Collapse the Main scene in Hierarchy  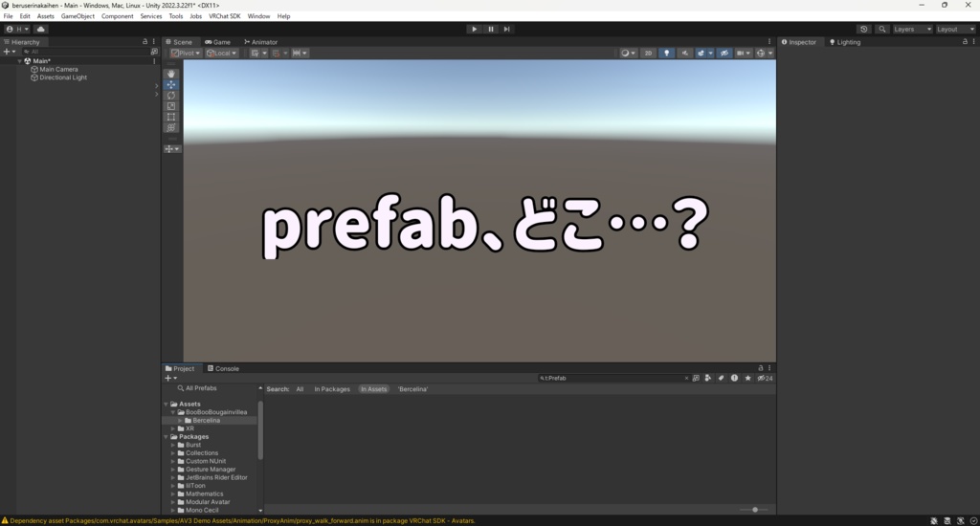click(20, 61)
